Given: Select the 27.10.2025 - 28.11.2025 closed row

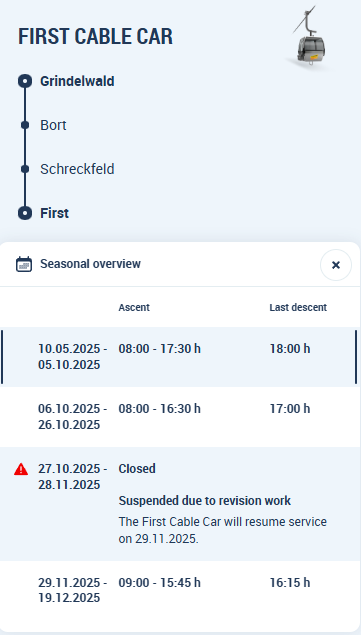Looking at the screenshot, I should pyautogui.click(x=180, y=504).
